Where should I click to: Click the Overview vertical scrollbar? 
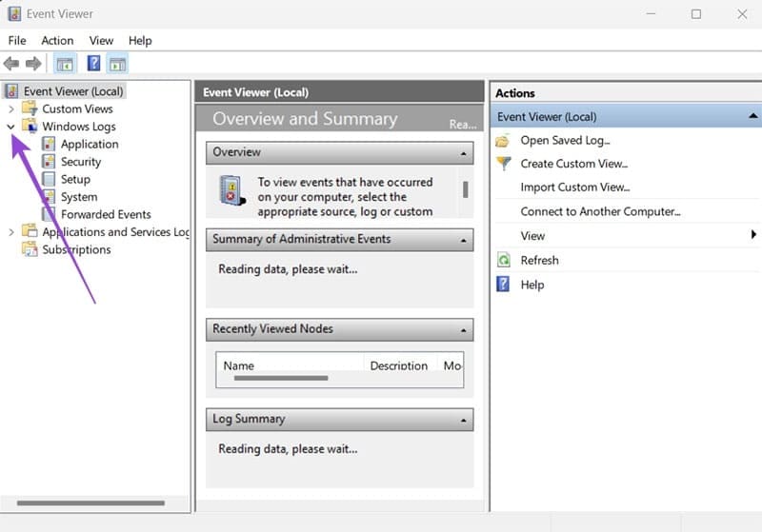[465, 188]
